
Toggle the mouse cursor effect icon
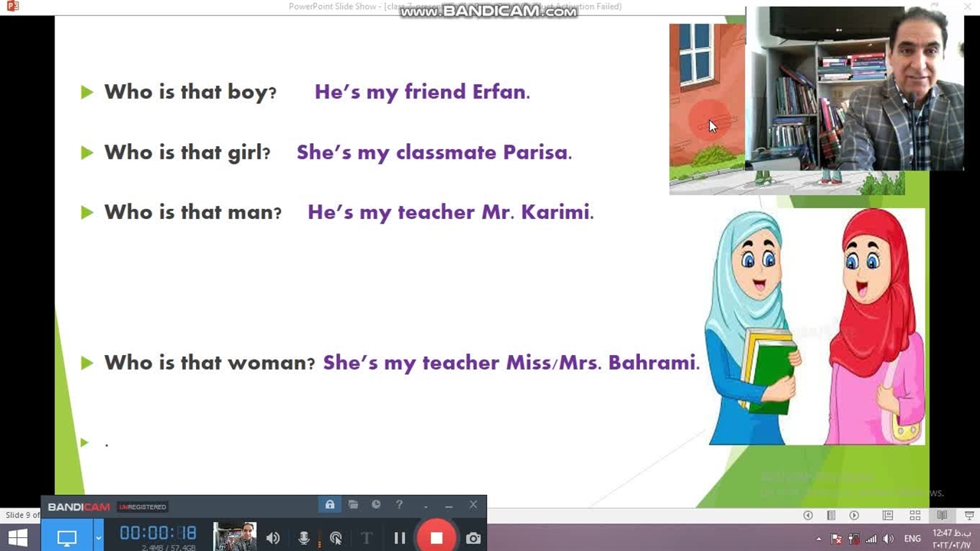[x=335, y=538]
